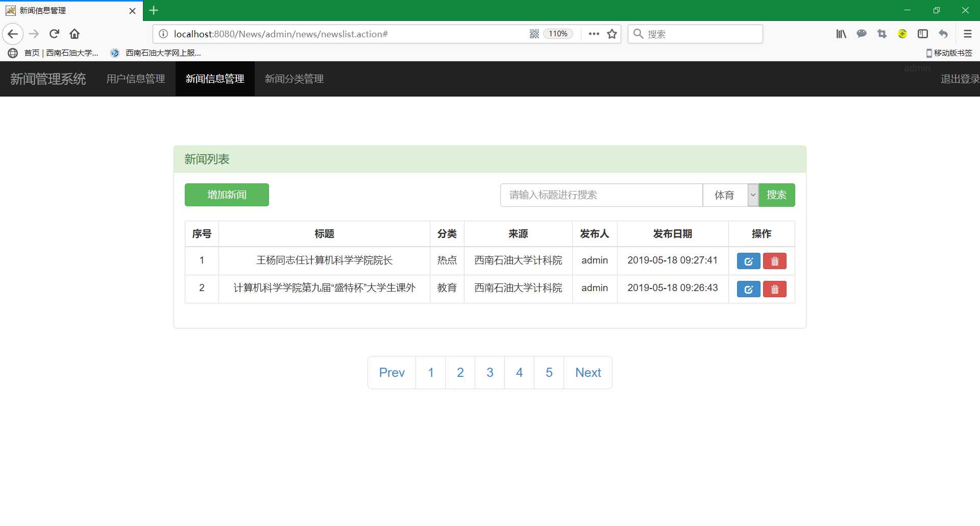
Task: Click the 发布日期 column header
Action: [x=672, y=234]
